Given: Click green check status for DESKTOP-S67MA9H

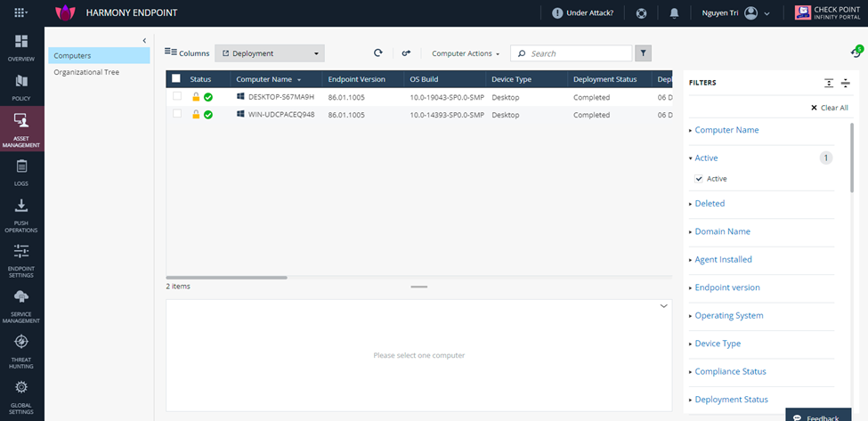Looking at the screenshot, I should pyautogui.click(x=208, y=97).
